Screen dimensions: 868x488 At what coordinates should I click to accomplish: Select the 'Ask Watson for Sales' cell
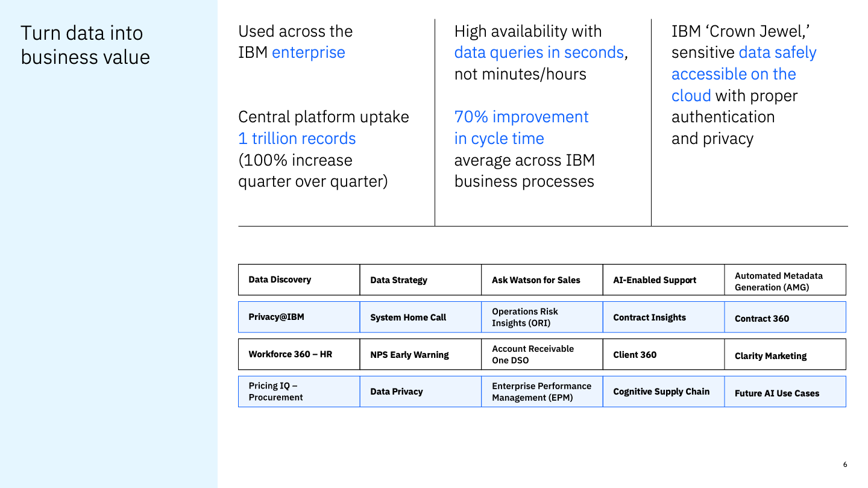coord(542,280)
